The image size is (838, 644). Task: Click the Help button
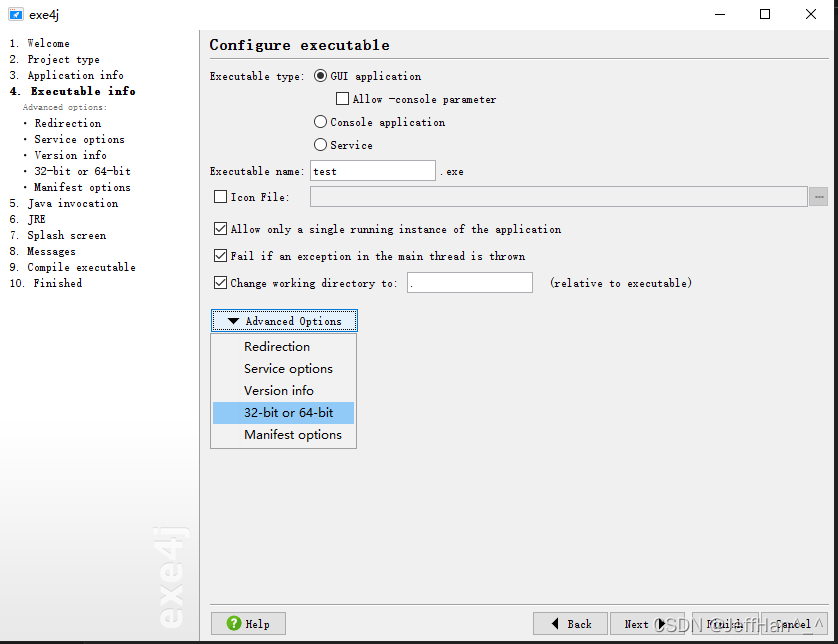tap(248, 624)
